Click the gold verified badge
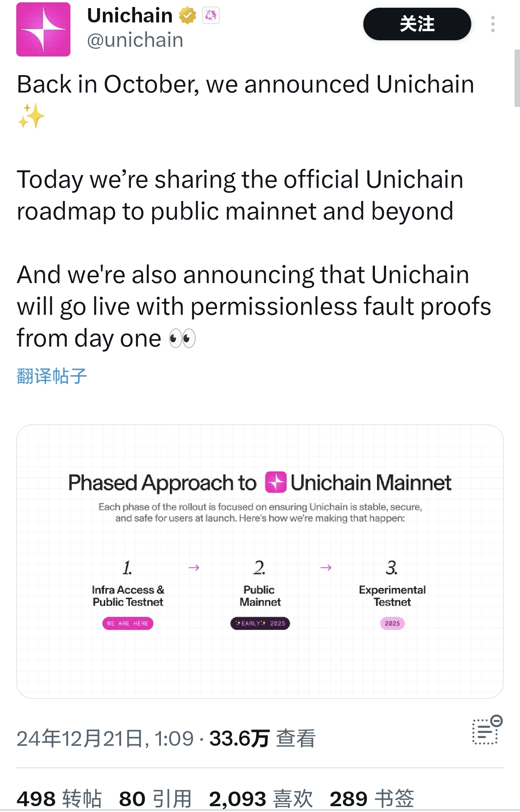This screenshot has height=812, width=520. (x=188, y=16)
